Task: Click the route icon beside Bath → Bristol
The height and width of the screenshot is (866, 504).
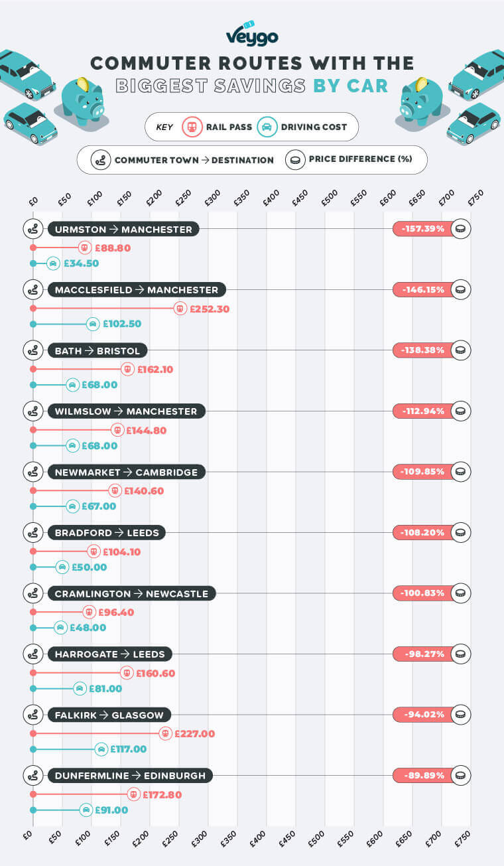Action: pyautogui.click(x=32, y=350)
